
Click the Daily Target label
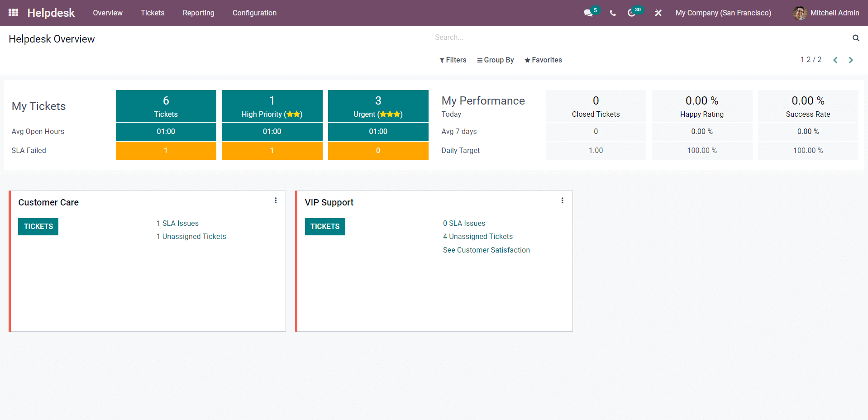[461, 151]
